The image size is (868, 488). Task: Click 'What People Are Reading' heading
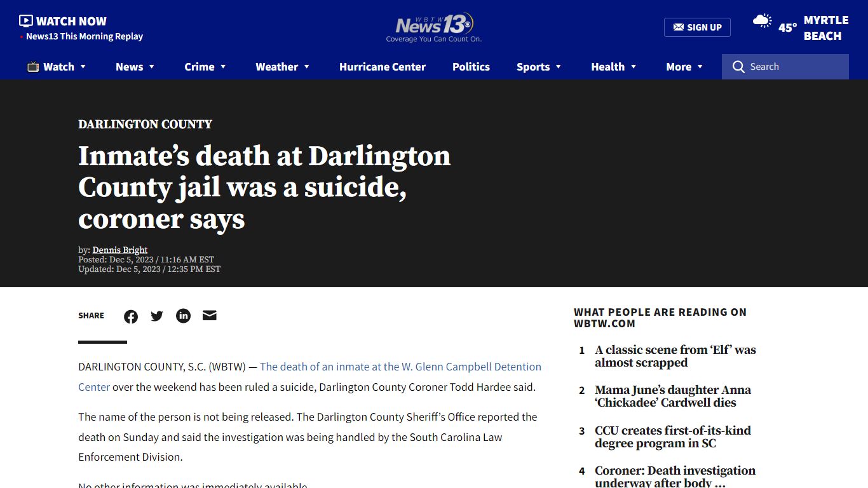(660, 318)
